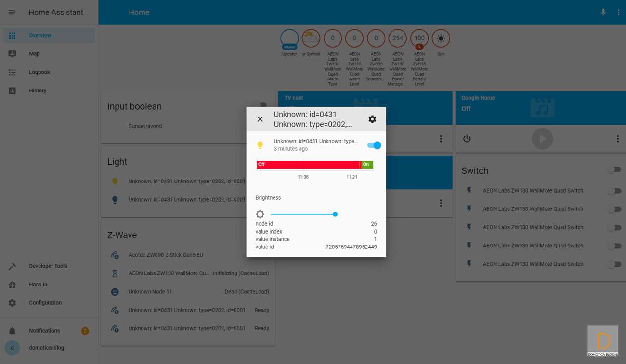Viewport: 626px width, 364px height.
Task: Open Google Home card three-dot menu
Action: point(618,139)
